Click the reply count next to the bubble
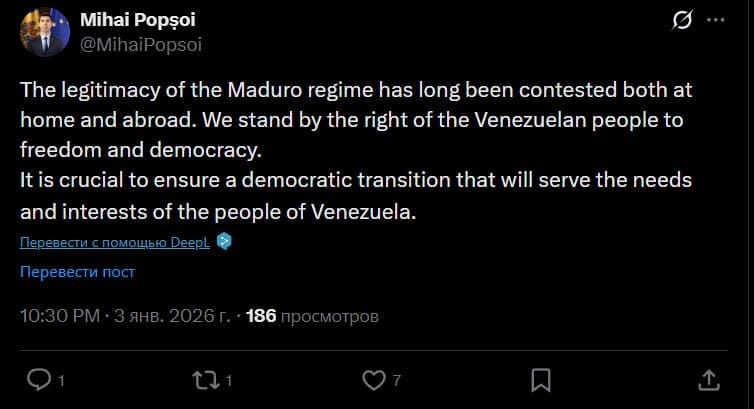 61,380
